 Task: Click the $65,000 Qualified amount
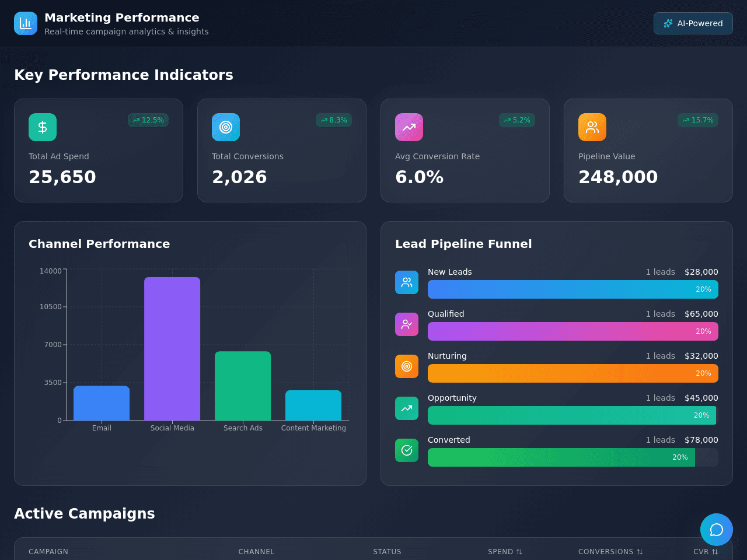coord(701,314)
